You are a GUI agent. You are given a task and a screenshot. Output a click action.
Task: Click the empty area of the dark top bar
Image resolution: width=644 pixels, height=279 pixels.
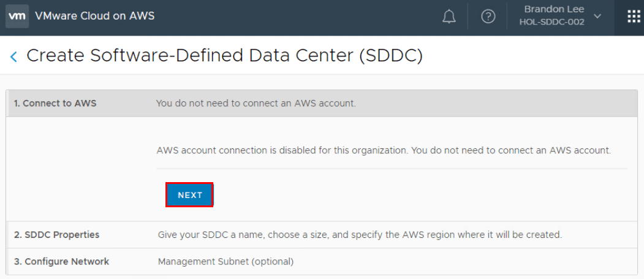click(x=294, y=17)
